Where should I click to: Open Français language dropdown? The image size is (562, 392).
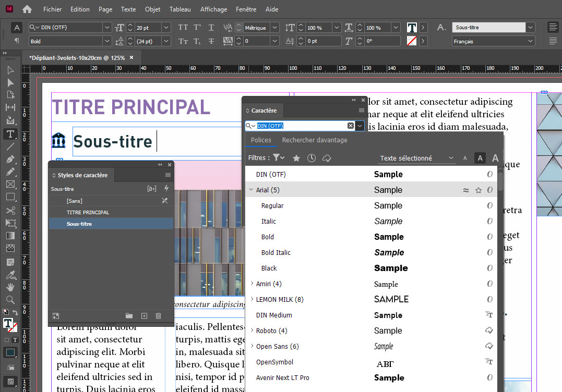pos(531,41)
